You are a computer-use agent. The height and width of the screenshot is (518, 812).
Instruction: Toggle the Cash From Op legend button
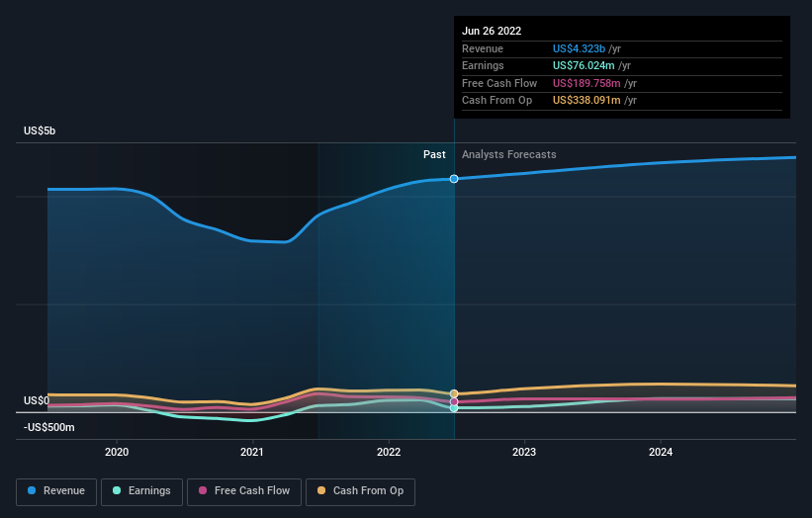[x=360, y=491]
